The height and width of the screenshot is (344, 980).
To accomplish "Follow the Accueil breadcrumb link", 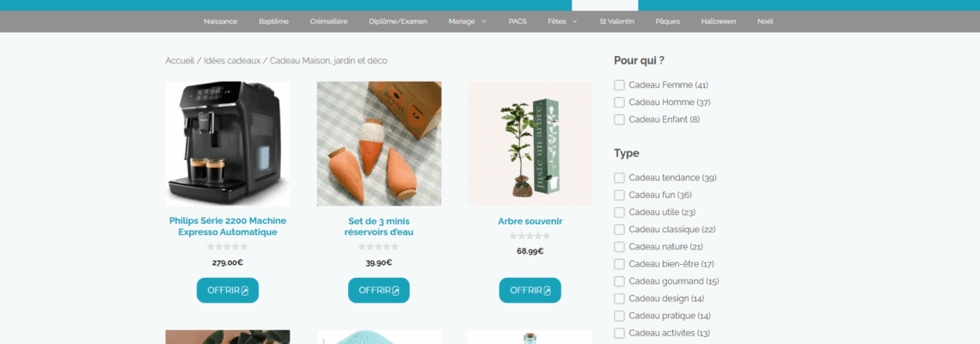I will (x=180, y=61).
